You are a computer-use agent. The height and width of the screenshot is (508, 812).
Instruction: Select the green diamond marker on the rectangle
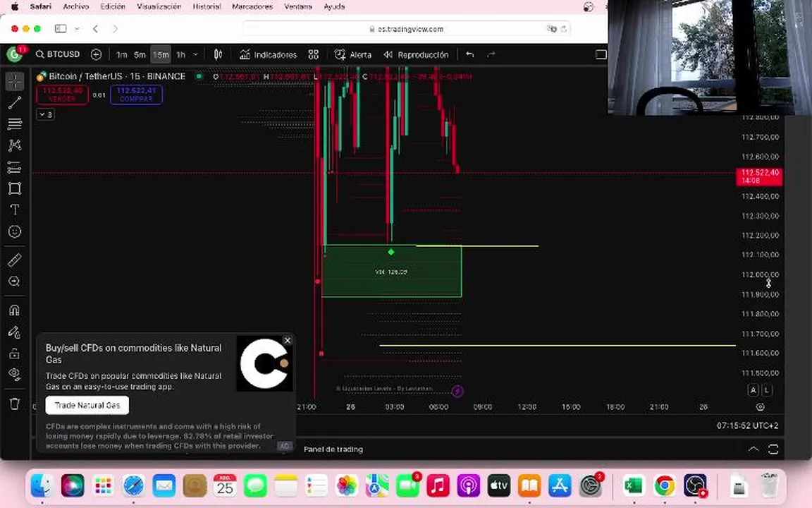[391, 252]
